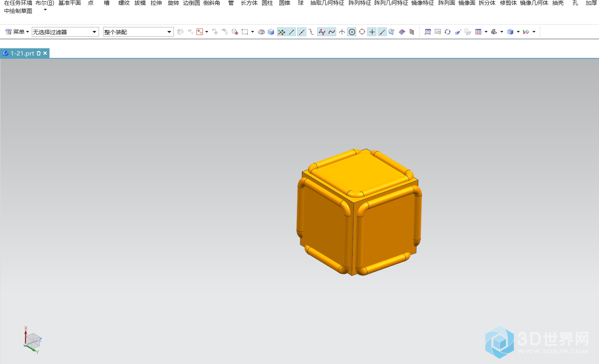
Task: Toggle Quadrant Point snap option
Action: point(362,32)
